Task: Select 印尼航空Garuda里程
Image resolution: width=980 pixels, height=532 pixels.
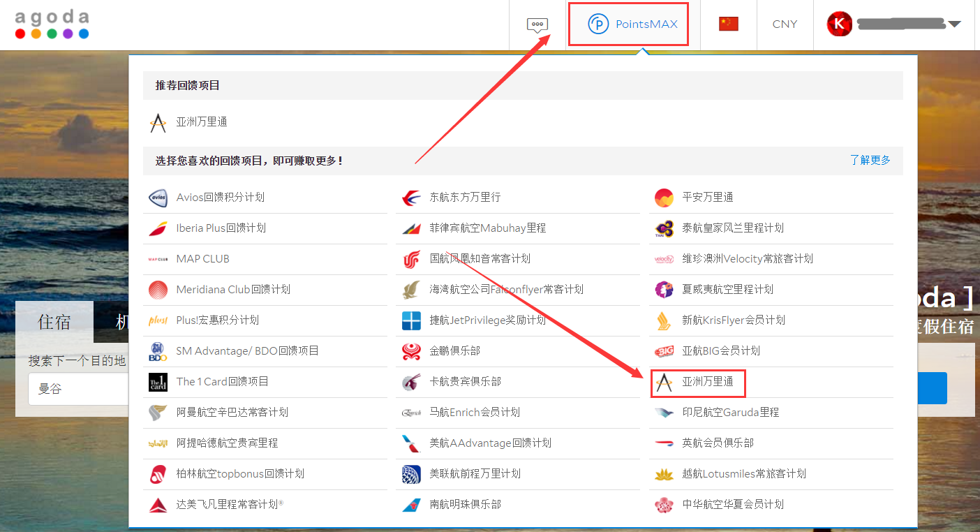Action: pyautogui.click(x=731, y=413)
